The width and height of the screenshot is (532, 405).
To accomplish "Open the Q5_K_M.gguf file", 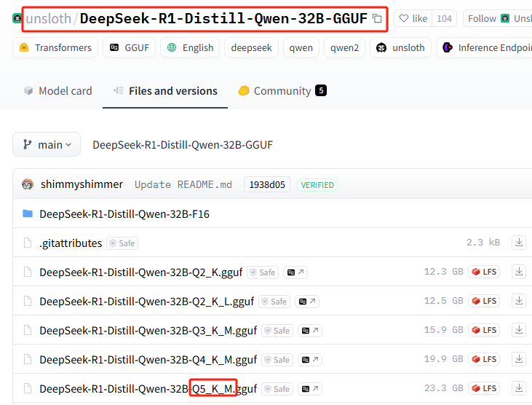I will pos(148,389).
